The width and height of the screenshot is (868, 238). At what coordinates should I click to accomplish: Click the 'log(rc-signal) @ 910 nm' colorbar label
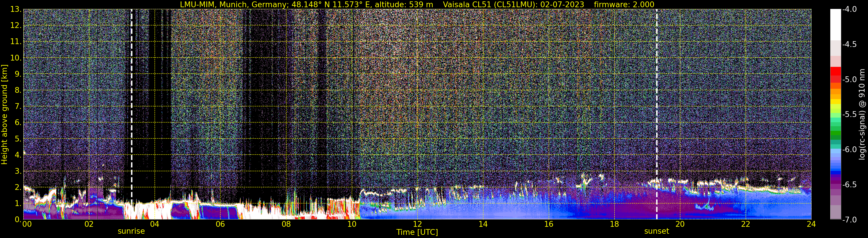pyautogui.click(x=862, y=114)
